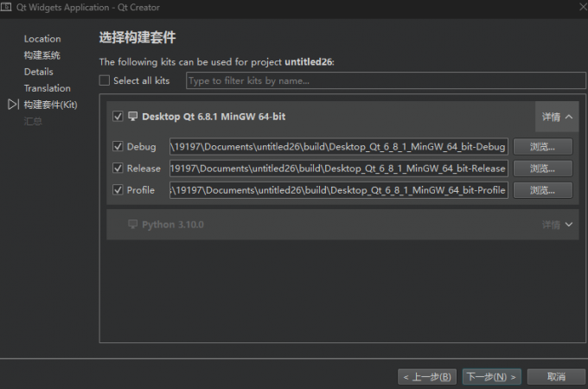Viewport: 588px width, 389px height.
Task: Open the Details step in sidebar
Action: pyautogui.click(x=39, y=72)
